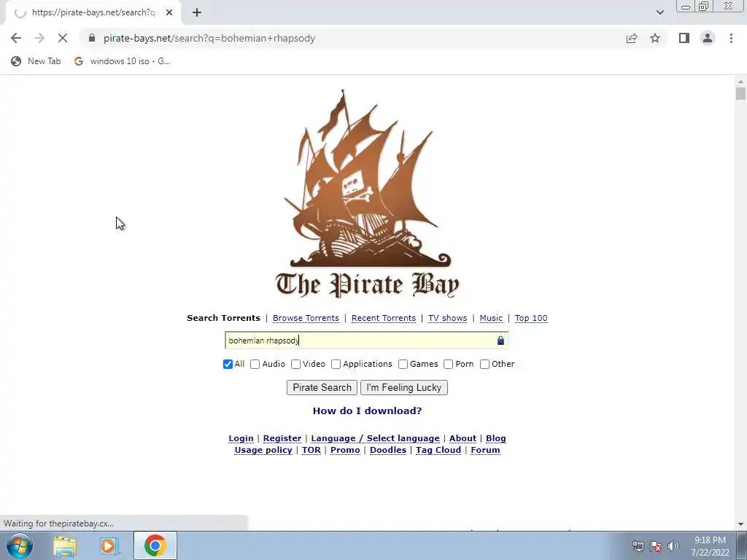Screen dimensions: 747x560
Task: Tick the Games checkbox
Action: pos(403,365)
